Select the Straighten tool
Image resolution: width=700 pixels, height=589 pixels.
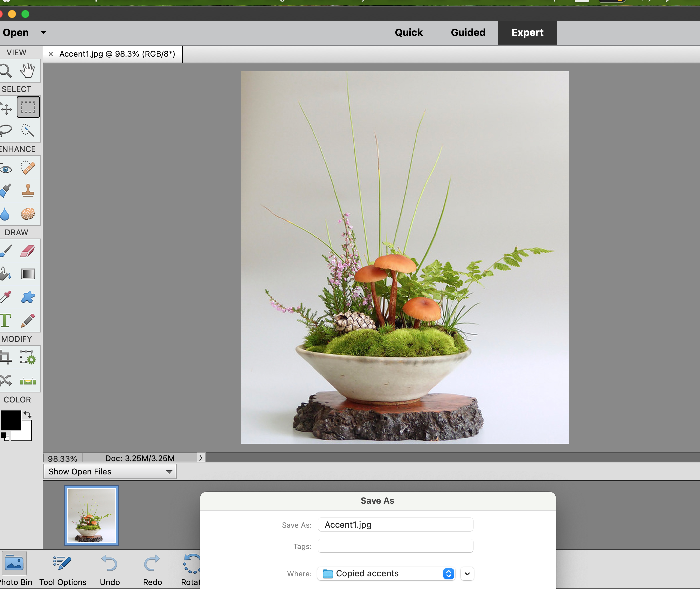point(28,380)
